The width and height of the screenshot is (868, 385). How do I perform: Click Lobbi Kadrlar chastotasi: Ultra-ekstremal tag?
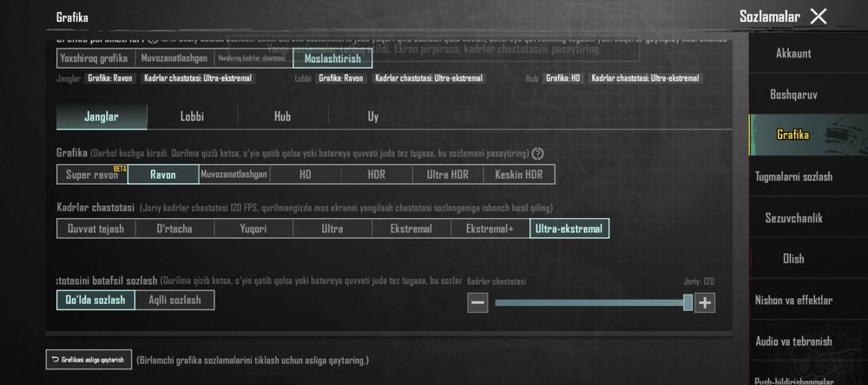pos(429,78)
